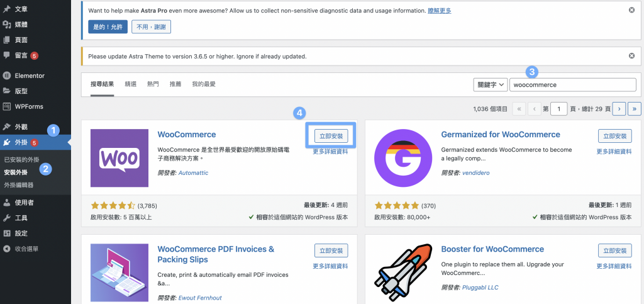Open 外掛編輯器 submenu item
Image resolution: width=644 pixels, height=304 pixels.
[19, 185]
